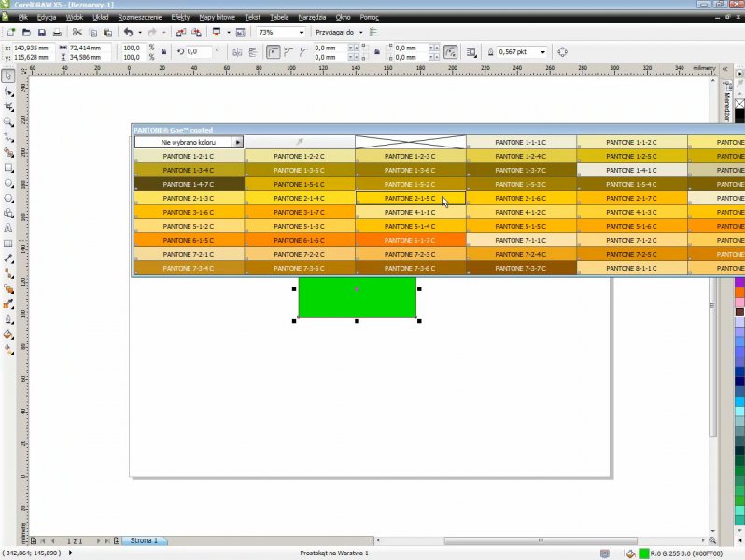
Task: Open the Application launcher icon
Action: coord(217,33)
